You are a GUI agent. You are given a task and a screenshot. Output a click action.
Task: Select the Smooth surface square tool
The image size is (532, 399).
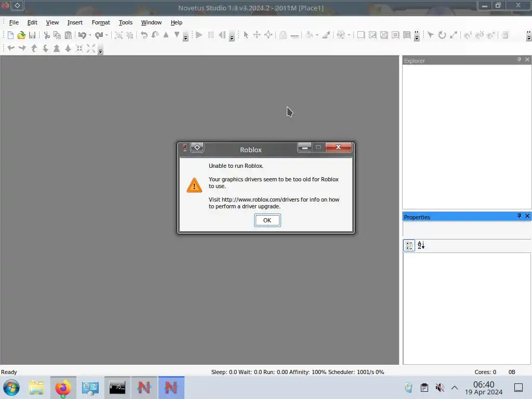point(361,35)
